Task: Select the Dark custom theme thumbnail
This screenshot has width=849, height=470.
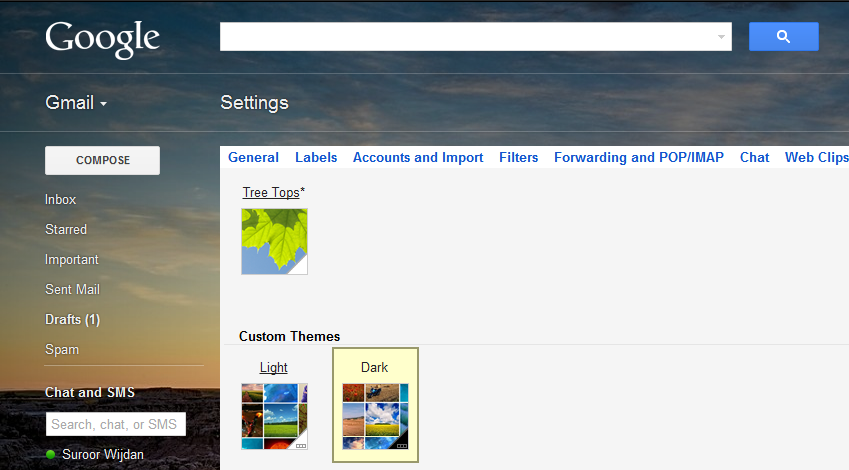Action: tap(375, 416)
